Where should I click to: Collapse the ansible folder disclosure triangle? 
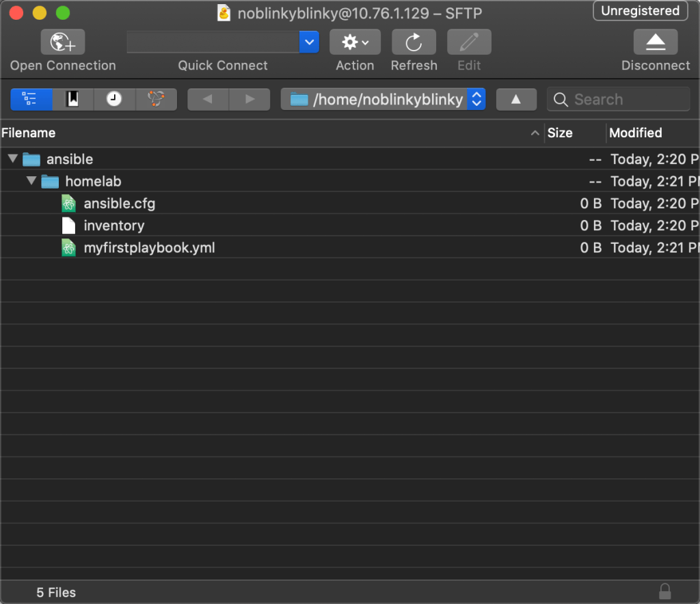pos(12,159)
